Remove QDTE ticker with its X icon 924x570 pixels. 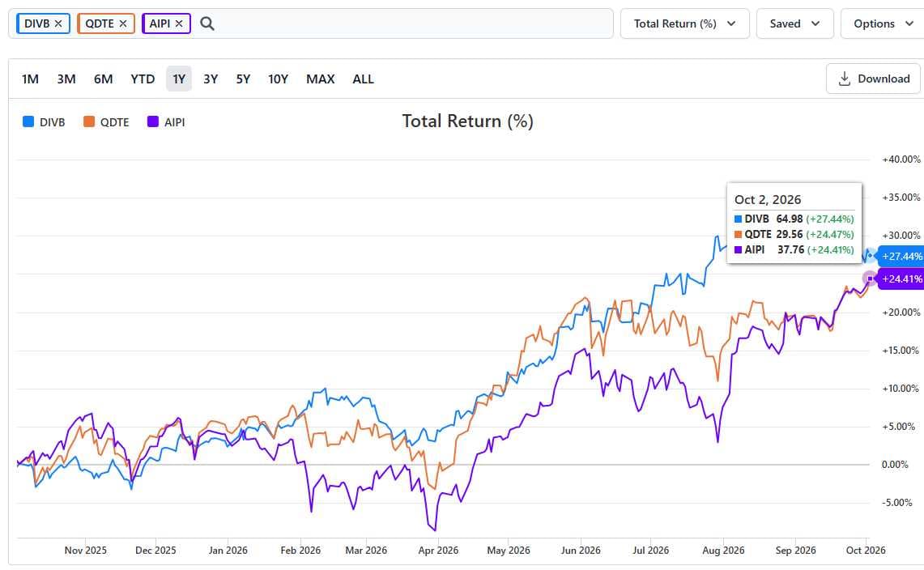point(123,23)
